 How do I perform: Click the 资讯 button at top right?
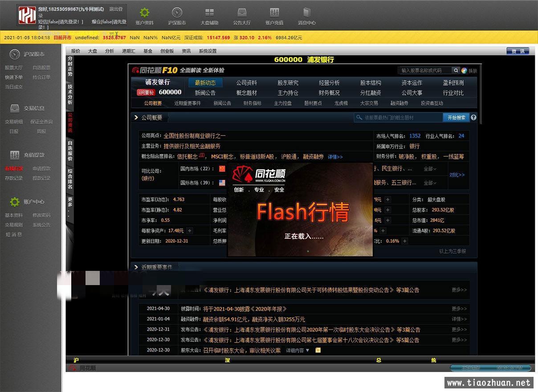click(518, 51)
